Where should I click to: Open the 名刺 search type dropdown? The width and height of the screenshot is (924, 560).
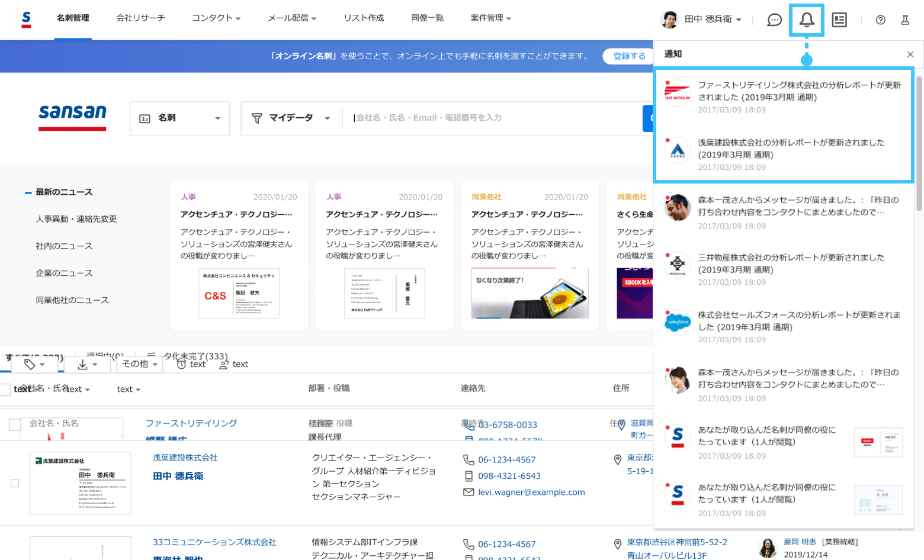coord(180,118)
